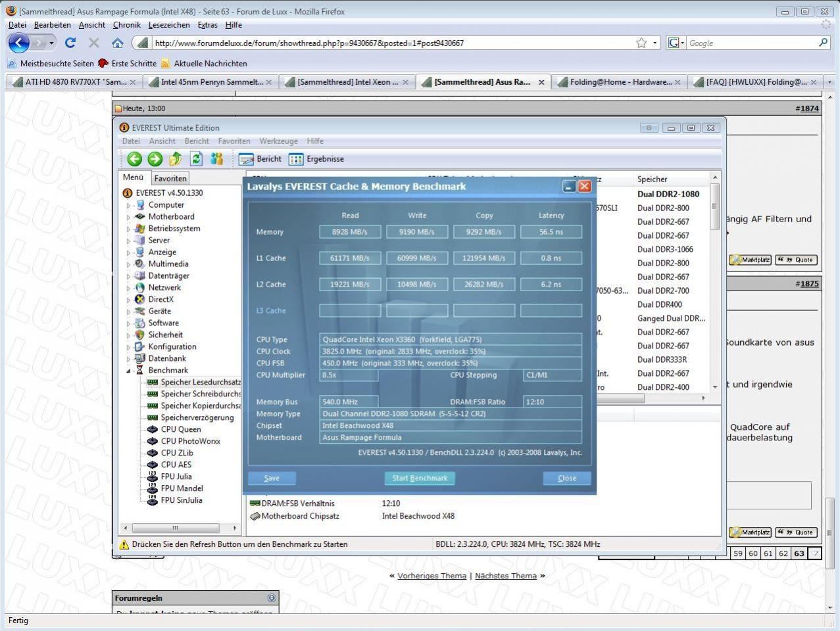The width and height of the screenshot is (840, 631).
Task: Expand the Datenträger tree node
Action: 129,276
